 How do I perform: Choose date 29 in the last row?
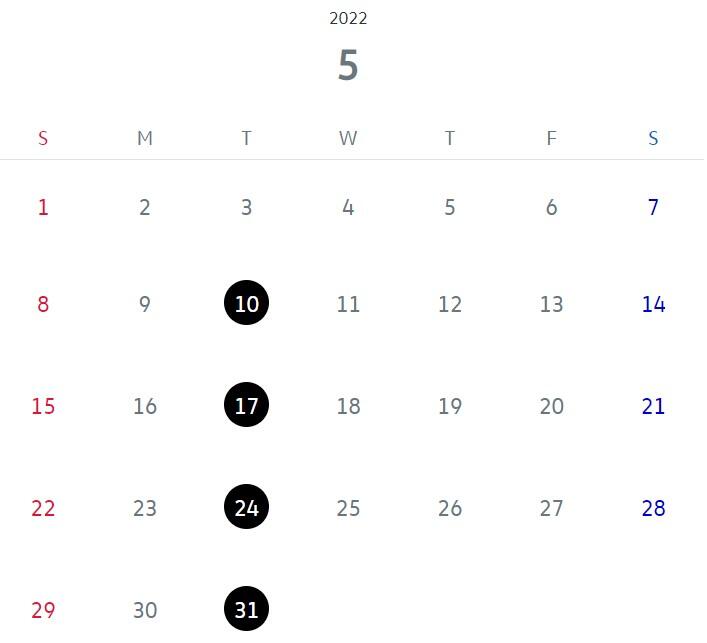[43, 611]
